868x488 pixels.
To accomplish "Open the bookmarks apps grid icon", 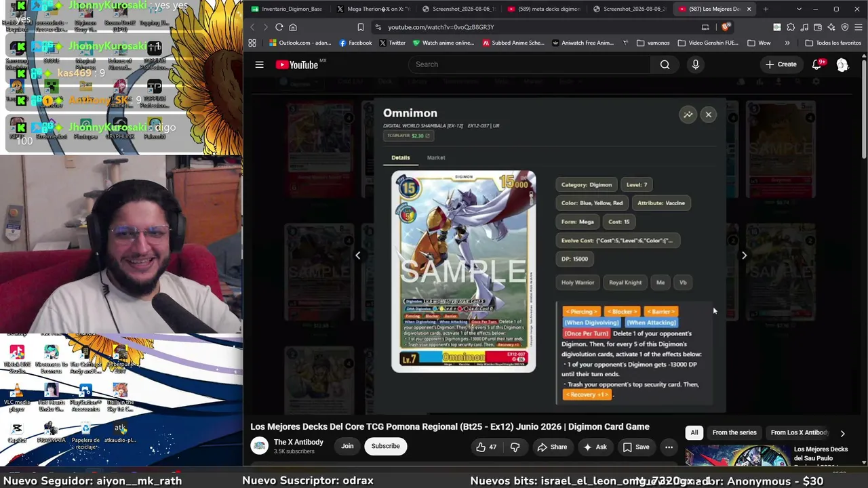I will coord(252,43).
